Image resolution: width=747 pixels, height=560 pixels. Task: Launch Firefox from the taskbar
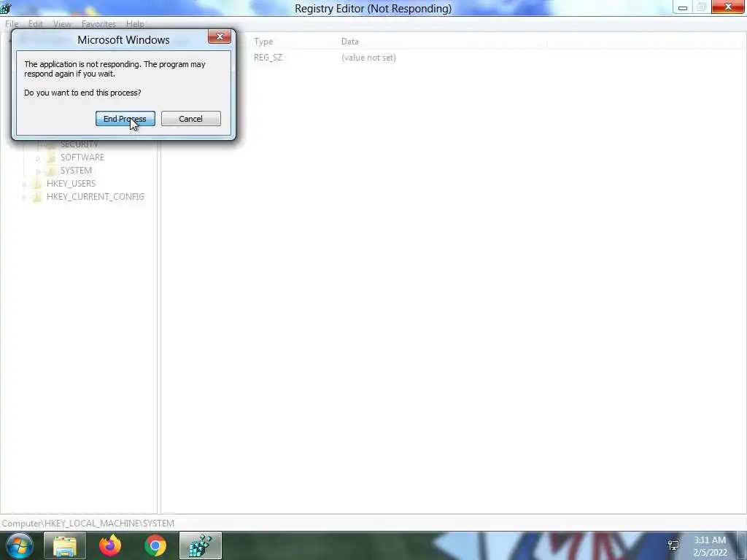click(x=110, y=545)
